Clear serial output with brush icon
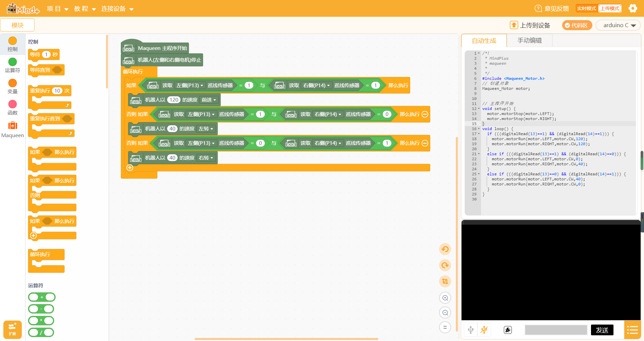644x341 pixels. pos(508,330)
